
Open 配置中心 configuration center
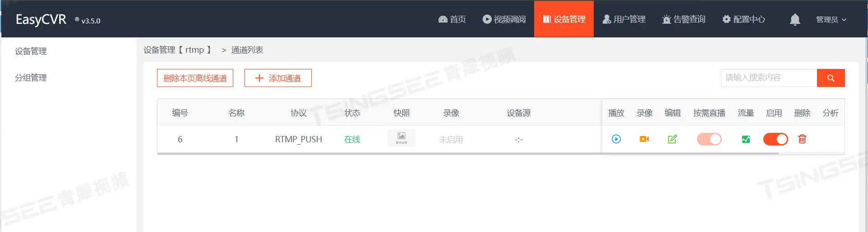tap(743, 19)
